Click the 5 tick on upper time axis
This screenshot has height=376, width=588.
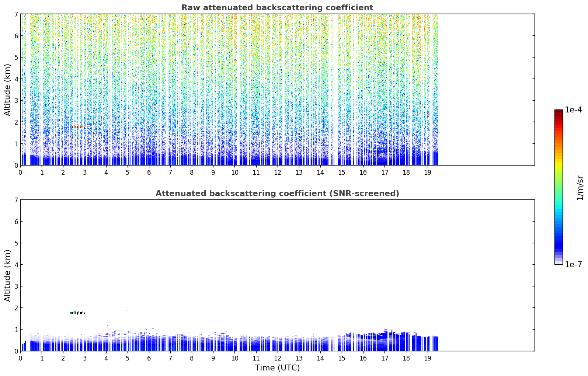(128, 172)
